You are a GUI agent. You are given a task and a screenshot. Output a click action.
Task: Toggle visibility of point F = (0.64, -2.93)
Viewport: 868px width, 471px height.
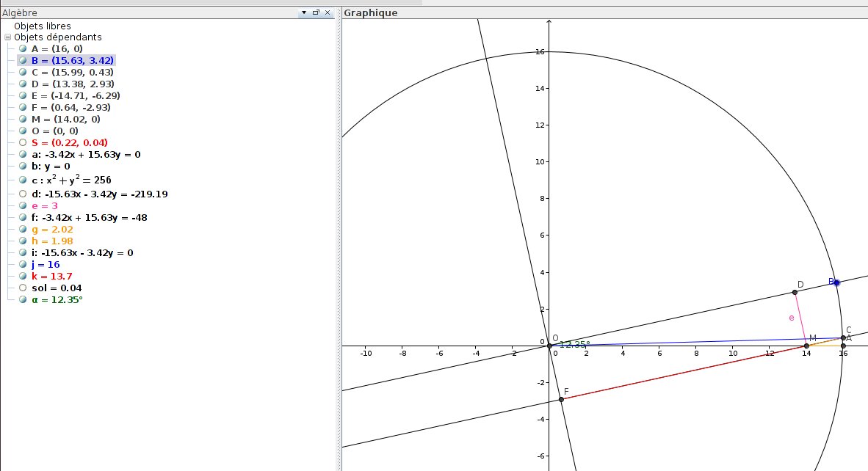(23, 107)
